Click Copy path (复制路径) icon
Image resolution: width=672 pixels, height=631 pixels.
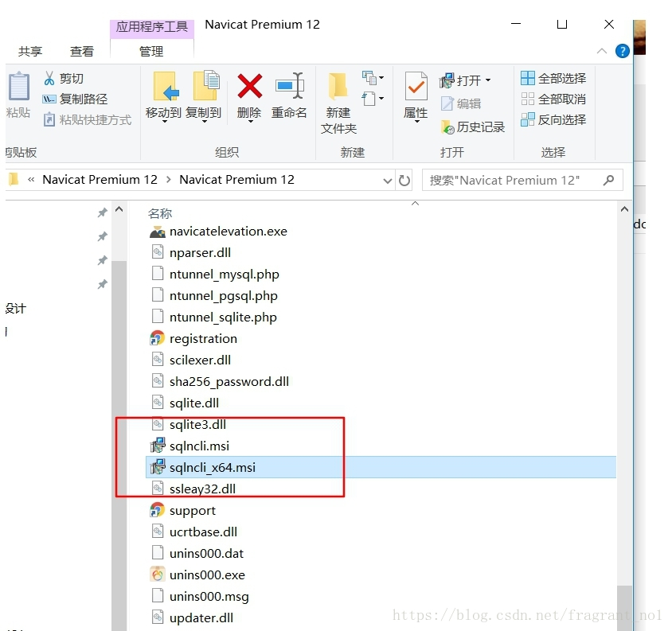click(x=49, y=99)
